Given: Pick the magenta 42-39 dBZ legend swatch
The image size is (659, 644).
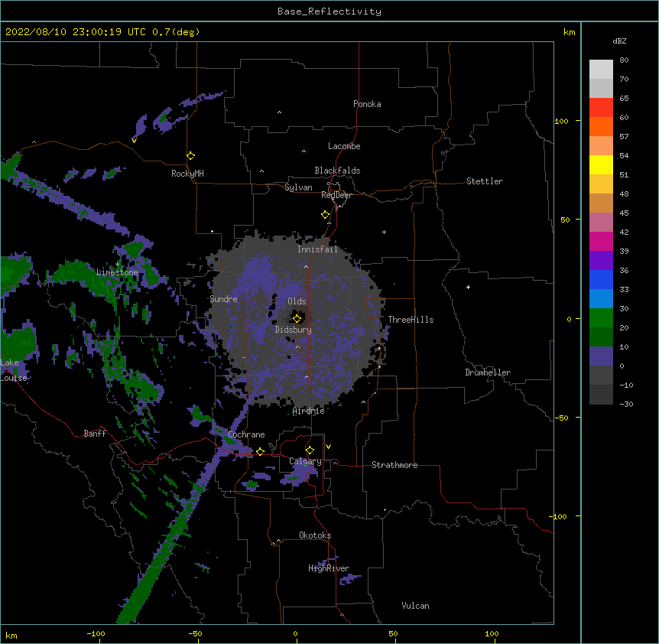Looking at the screenshot, I should coord(601,241).
